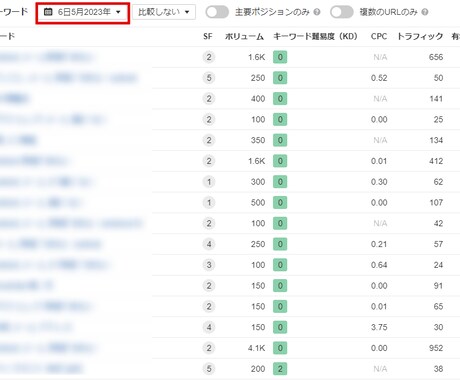
Task: Click KD badge 0 in traffic 30 row
Action: (280, 327)
